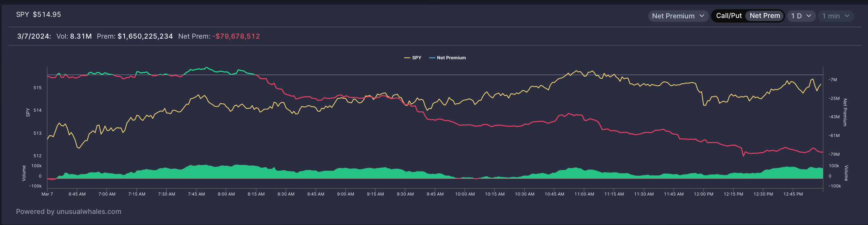The height and width of the screenshot is (225, 868).
Task: Click the 10:30 AM axis label
Action: (525, 194)
